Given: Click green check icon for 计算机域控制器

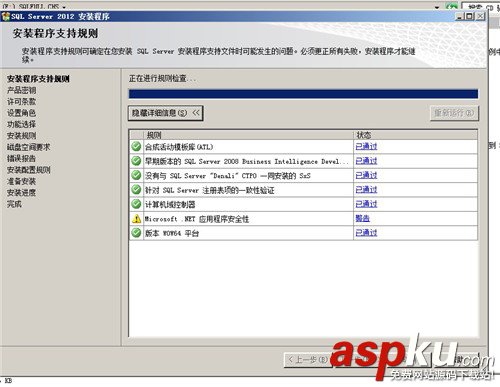Looking at the screenshot, I should pos(136,204).
